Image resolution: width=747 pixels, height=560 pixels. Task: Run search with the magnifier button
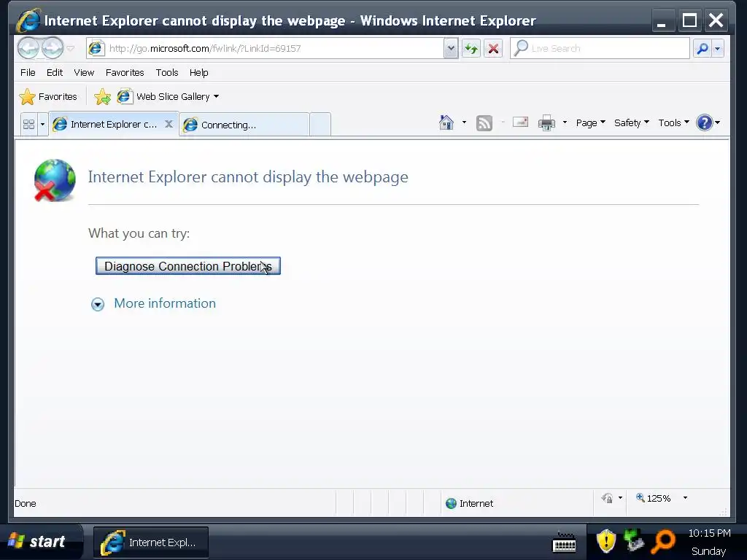(x=703, y=48)
